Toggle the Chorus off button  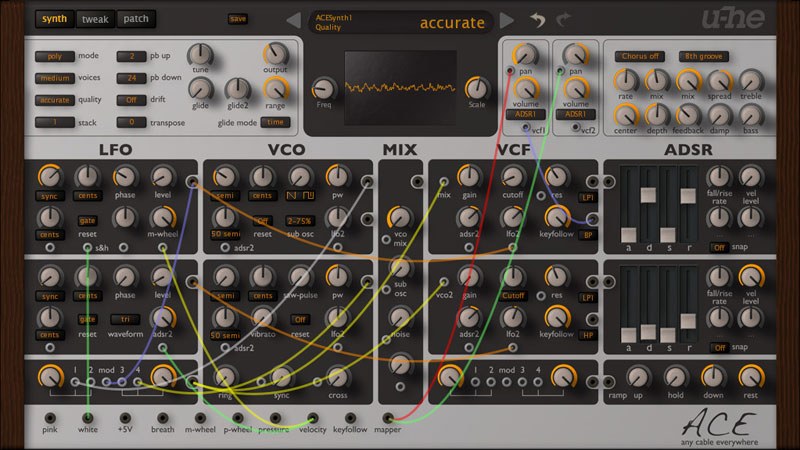pos(640,56)
